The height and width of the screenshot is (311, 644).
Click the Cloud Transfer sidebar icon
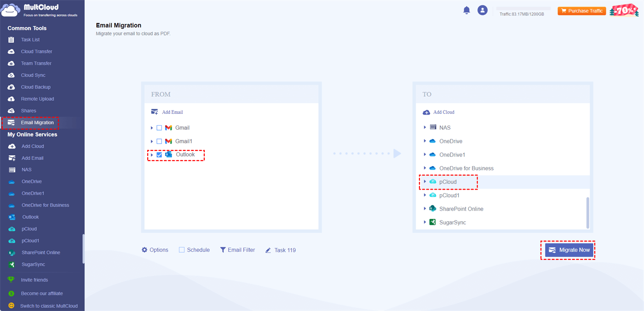[11, 52]
